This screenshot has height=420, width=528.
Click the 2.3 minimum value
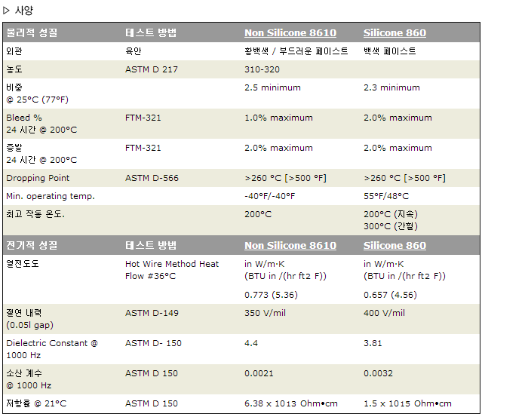(x=391, y=87)
